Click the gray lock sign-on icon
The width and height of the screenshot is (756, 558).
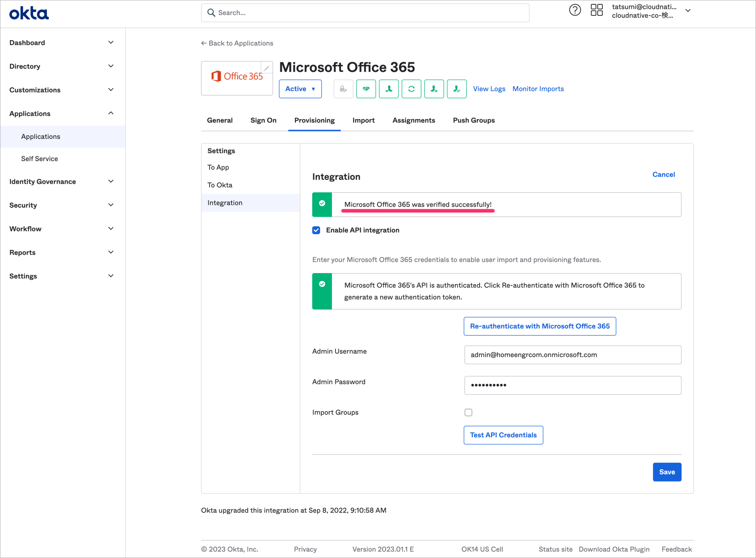343,89
